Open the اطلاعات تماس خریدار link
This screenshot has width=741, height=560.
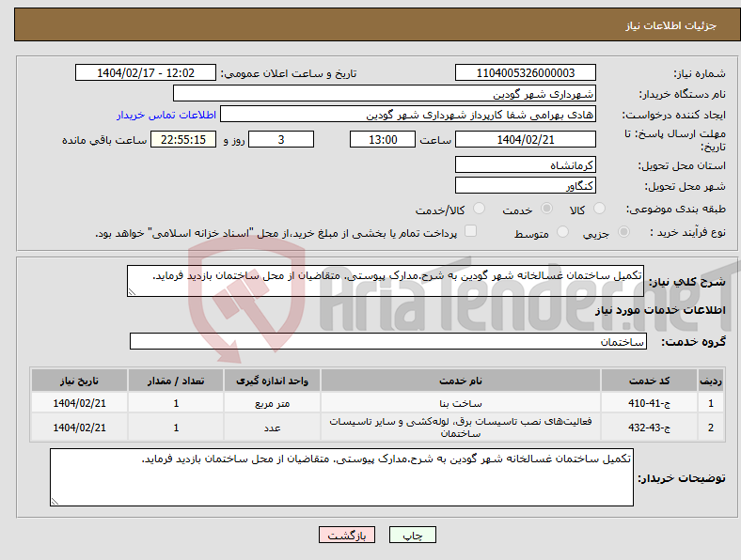166,115
